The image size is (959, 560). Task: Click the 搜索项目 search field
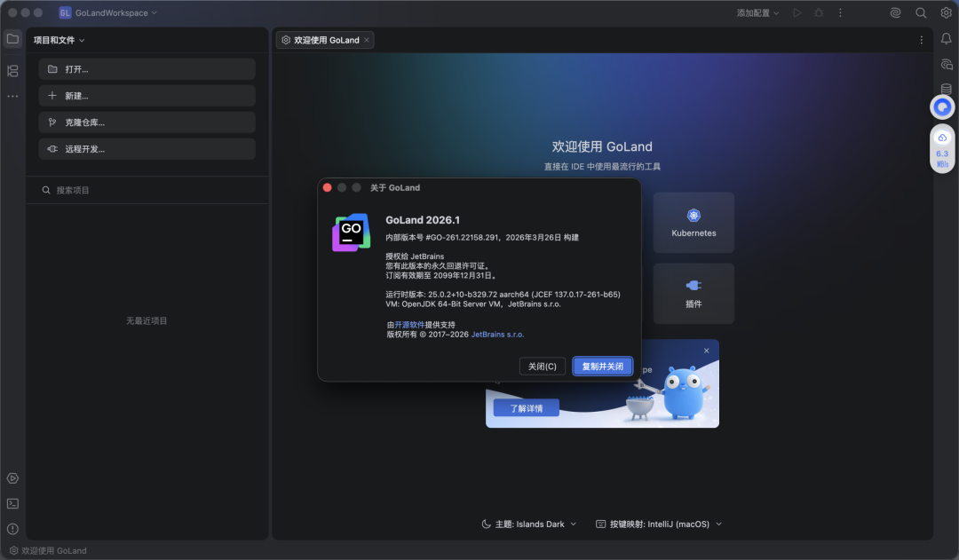click(147, 190)
